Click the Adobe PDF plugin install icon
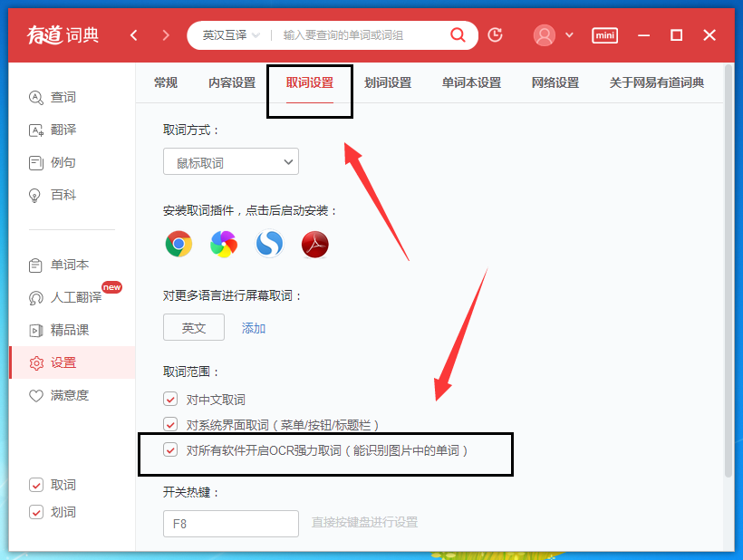This screenshot has width=743, height=560. 314,244
